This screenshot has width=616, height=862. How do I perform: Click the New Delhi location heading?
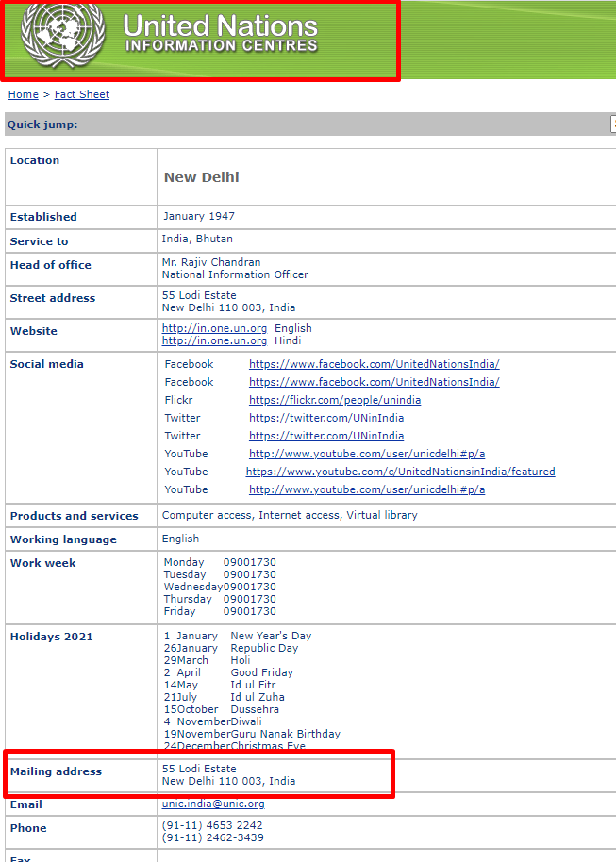pyautogui.click(x=201, y=177)
